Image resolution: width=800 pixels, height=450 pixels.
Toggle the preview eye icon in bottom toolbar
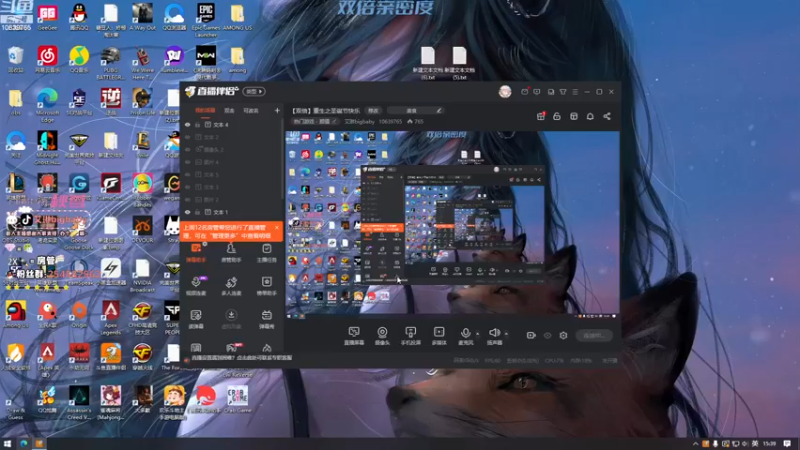click(547, 335)
